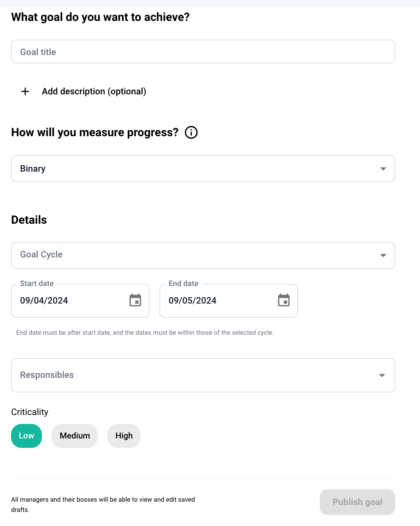
Task: Select Low criticality
Action: 26,436
